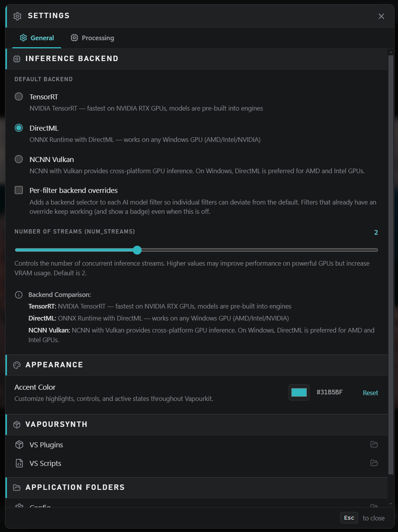This screenshot has width=398, height=532.
Task: Click the Appearance palette icon
Action: (17, 365)
